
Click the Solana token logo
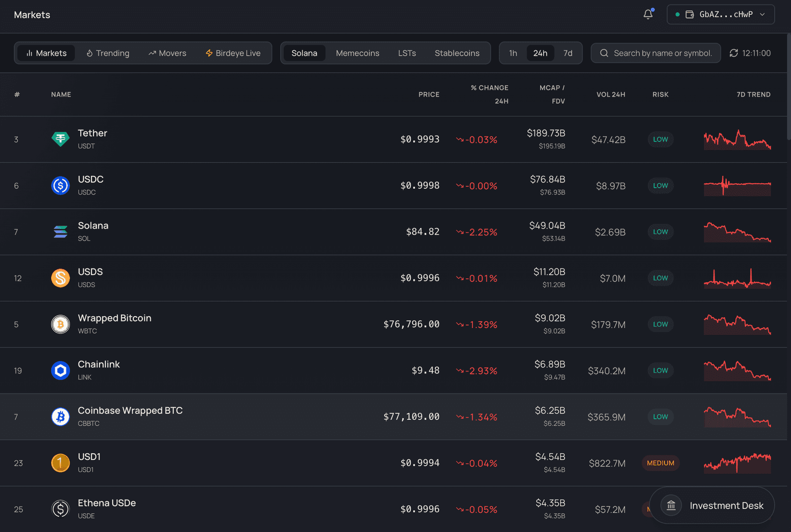(x=61, y=232)
